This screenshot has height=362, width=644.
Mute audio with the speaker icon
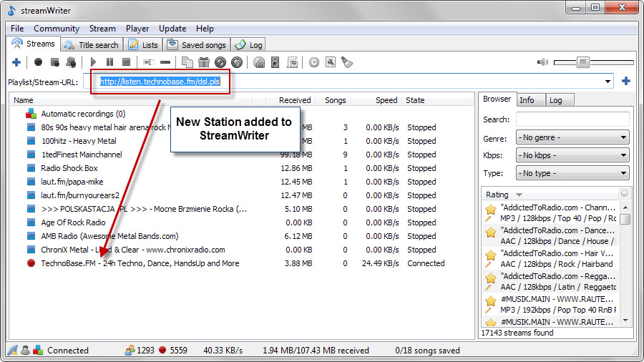pos(542,62)
